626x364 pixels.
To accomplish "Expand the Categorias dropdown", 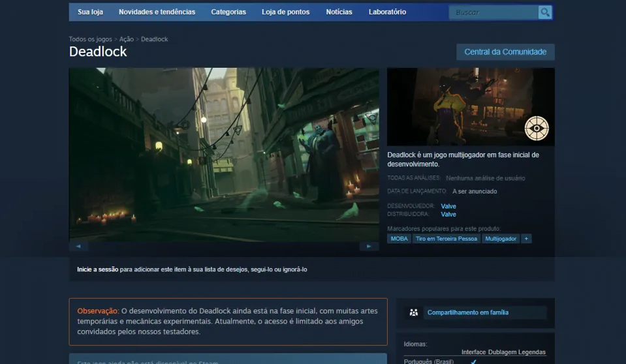I will pos(228,12).
